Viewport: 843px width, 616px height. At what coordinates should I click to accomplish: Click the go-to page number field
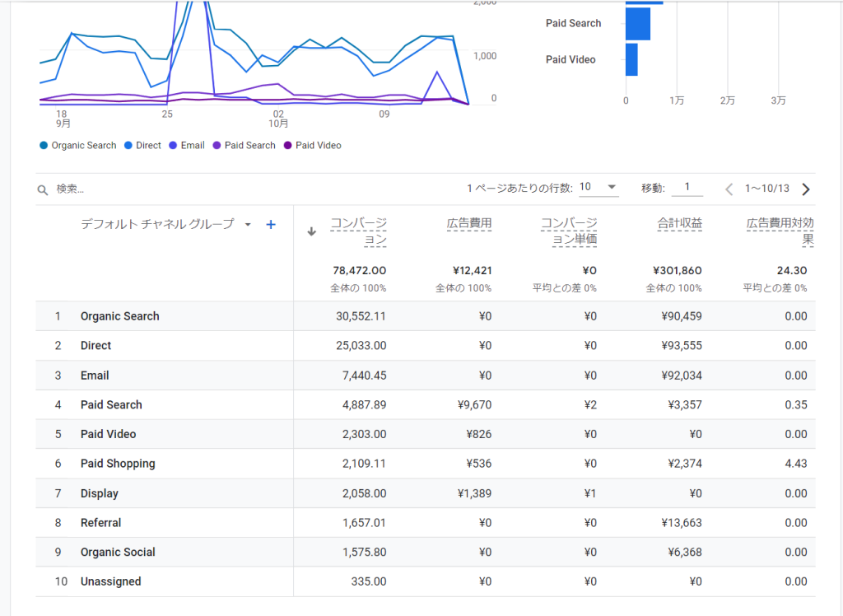(687, 187)
